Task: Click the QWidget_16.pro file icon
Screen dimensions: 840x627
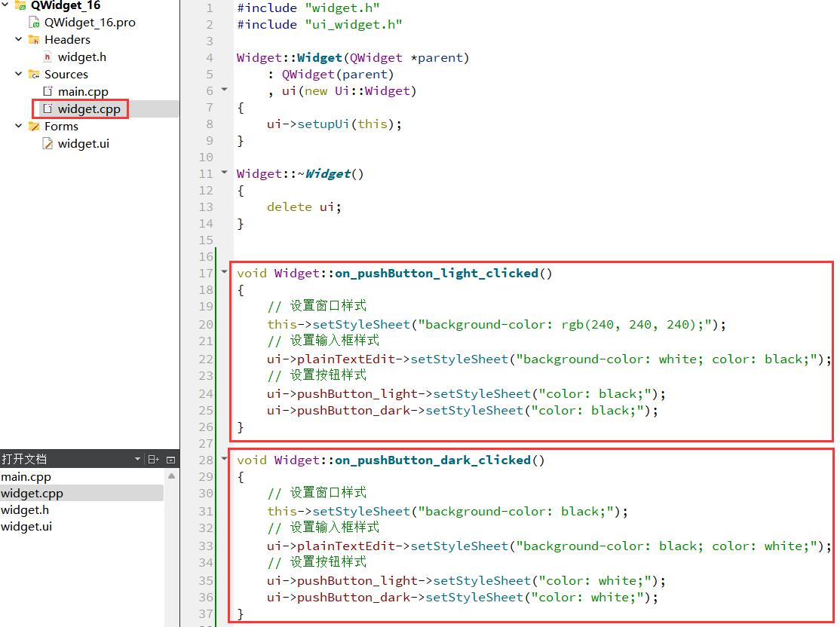Action: click(x=34, y=23)
